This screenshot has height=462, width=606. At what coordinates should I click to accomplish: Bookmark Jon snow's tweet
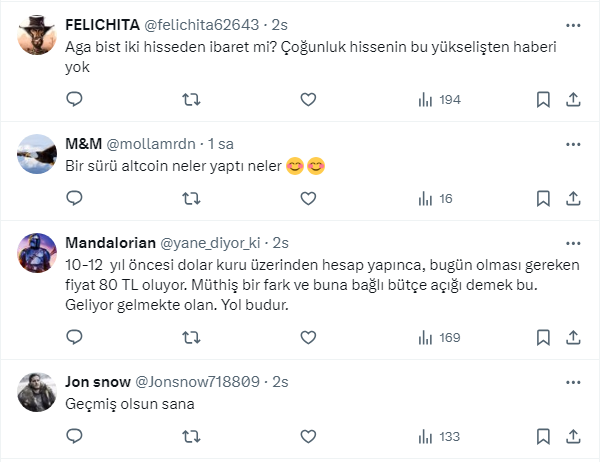(x=543, y=436)
